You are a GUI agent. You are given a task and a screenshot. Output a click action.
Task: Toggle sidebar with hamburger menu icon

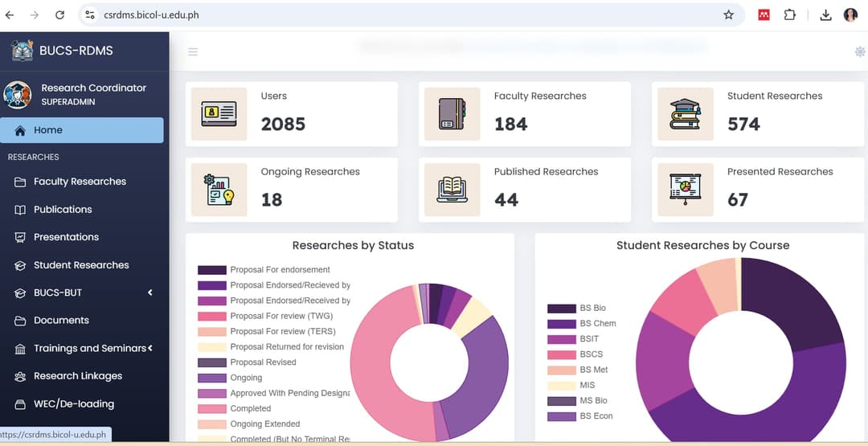193,52
